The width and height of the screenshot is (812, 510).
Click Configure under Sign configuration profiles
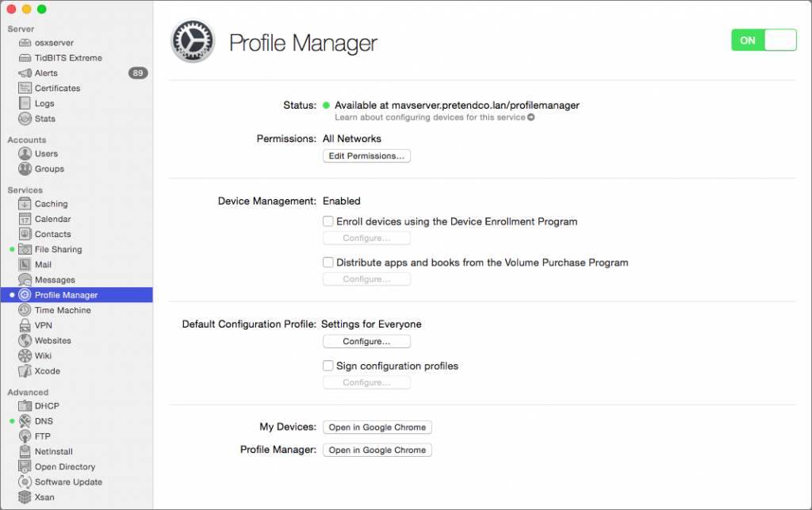[366, 382]
